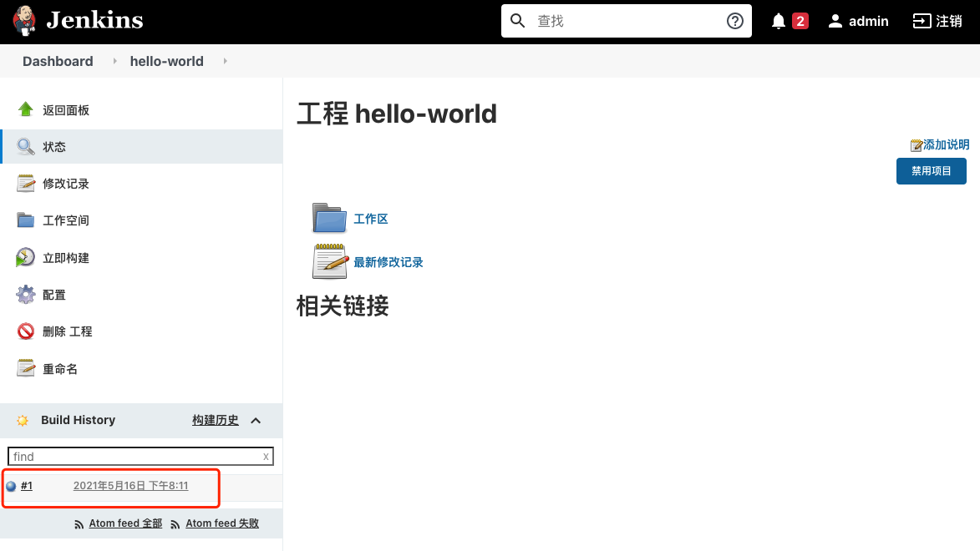
Task: Click the 最新修改记录 notepad icon
Action: (328, 260)
